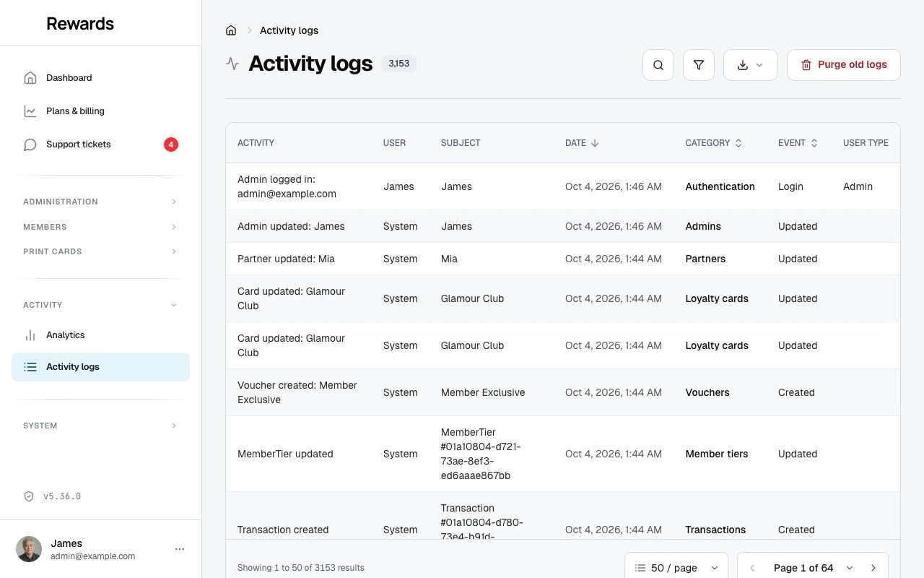Open the 50 / page size dropdown
The width and height of the screenshot is (924, 578).
pos(676,568)
